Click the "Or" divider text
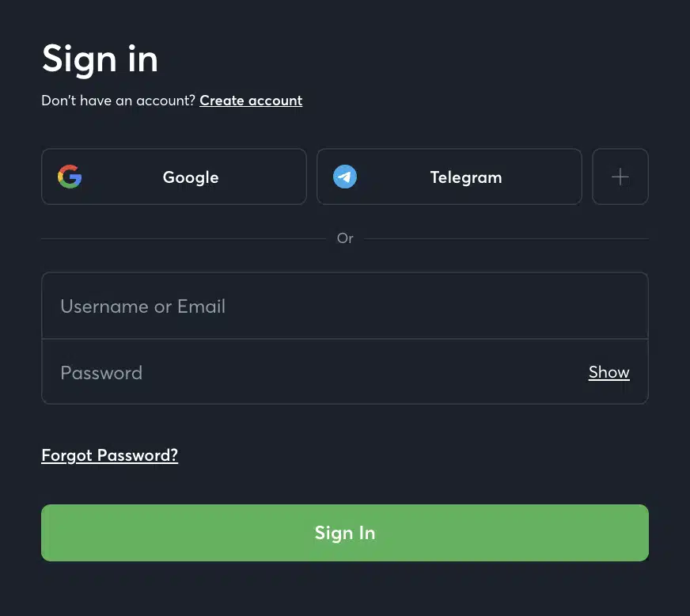 [345, 238]
